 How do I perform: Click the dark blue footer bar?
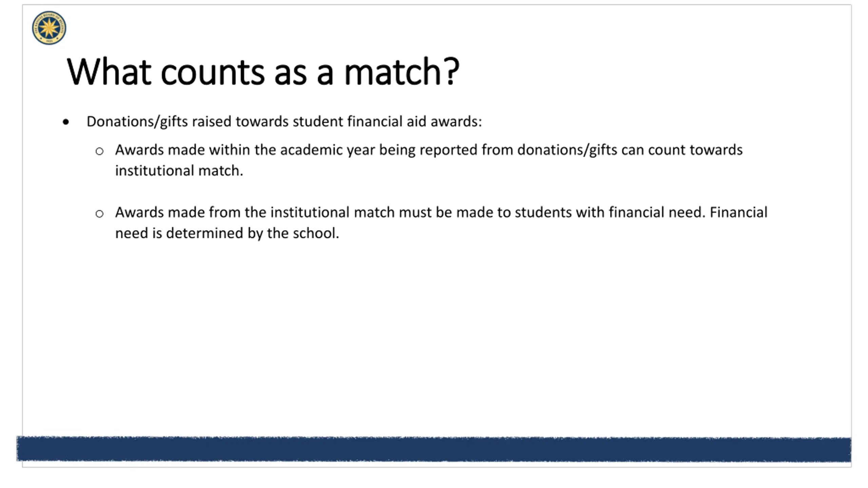click(x=434, y=449)
